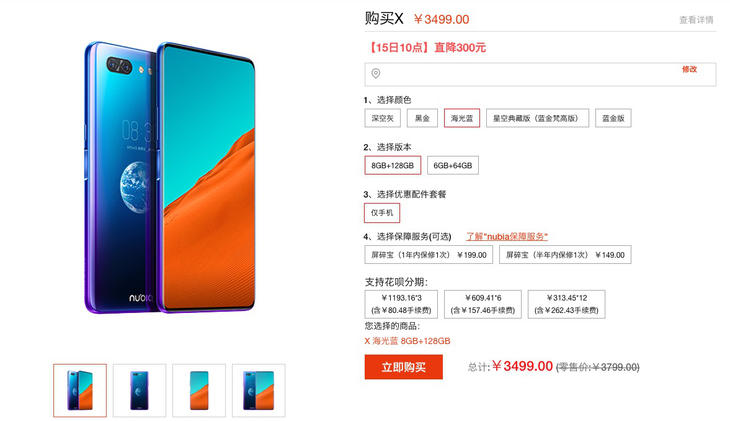Click the 立即购买 buy now button
The image size is (730, 421).
(404, 367)
